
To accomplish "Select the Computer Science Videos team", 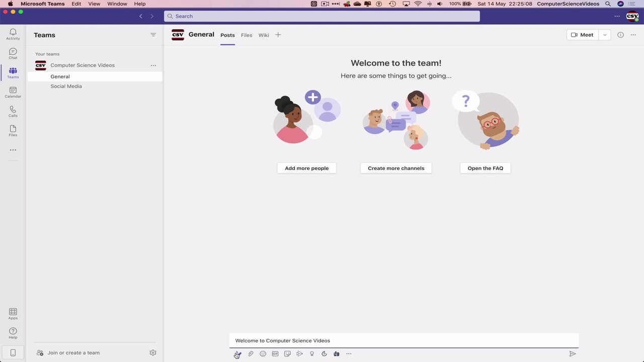I will (83, 65).
